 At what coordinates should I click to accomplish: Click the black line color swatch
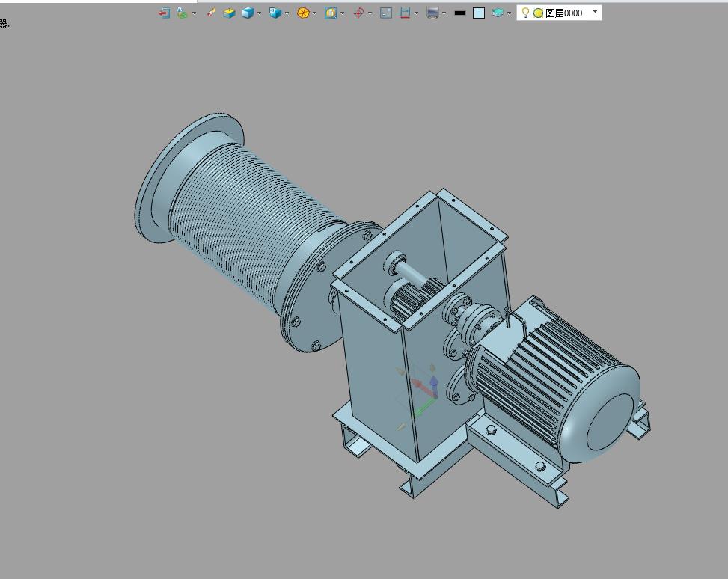pos(459,13)
